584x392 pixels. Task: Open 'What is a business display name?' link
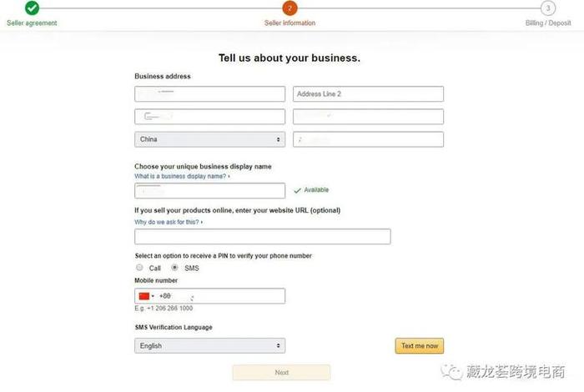[x=182, y=177]
